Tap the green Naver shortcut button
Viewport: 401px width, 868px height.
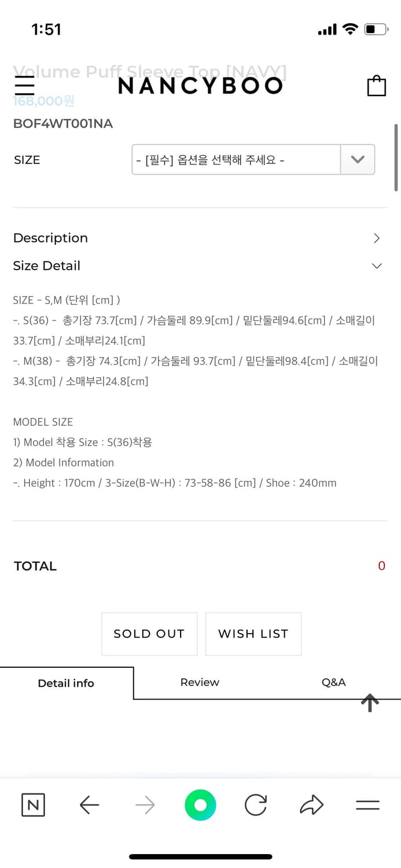pos(200,804)
